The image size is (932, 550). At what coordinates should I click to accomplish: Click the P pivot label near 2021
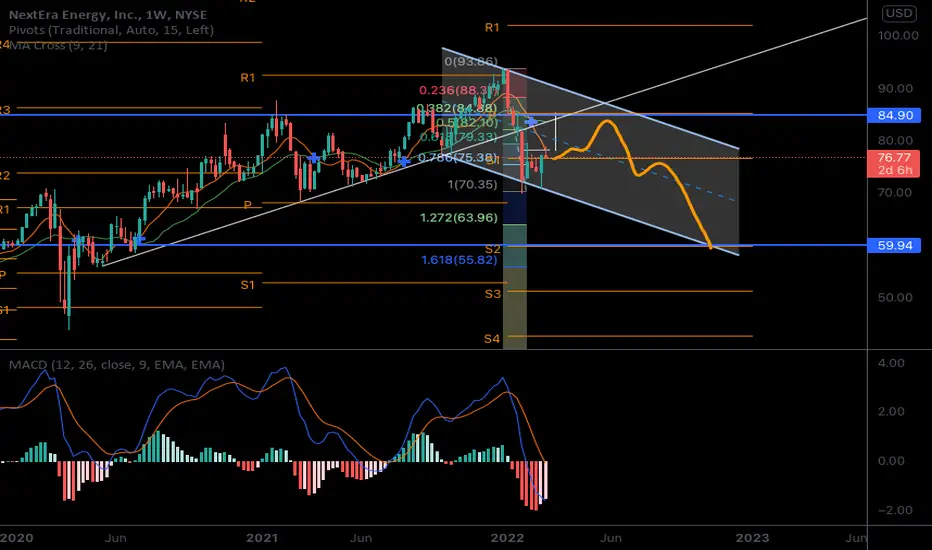point(248,205)
